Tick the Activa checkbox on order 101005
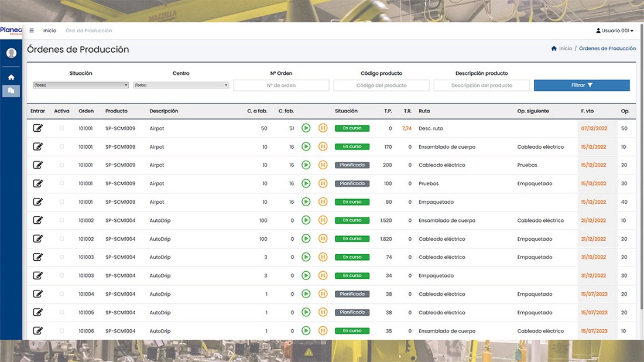This screenshot has width=644, height=362. point(61,312)
